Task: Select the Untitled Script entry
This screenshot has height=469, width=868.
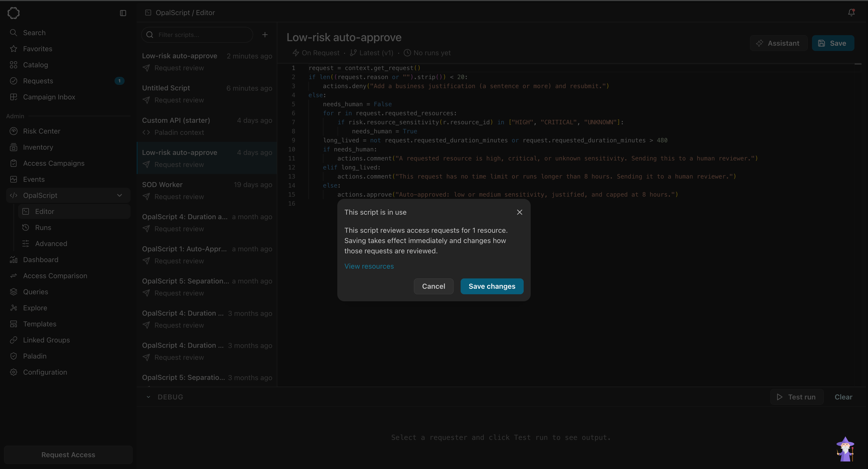Action: pyautogui.click(x=207, y=94)
